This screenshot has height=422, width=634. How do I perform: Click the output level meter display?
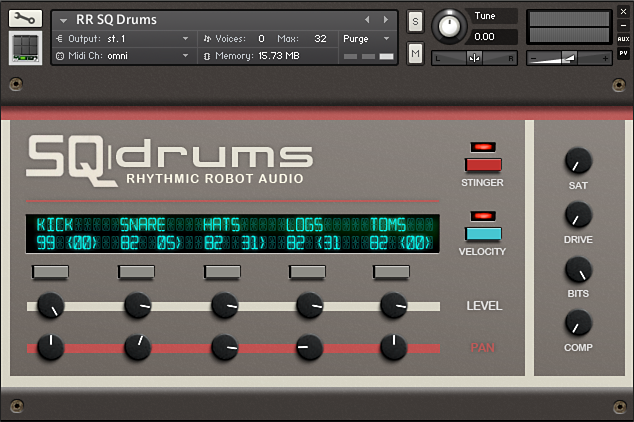(x=569, y=27)
